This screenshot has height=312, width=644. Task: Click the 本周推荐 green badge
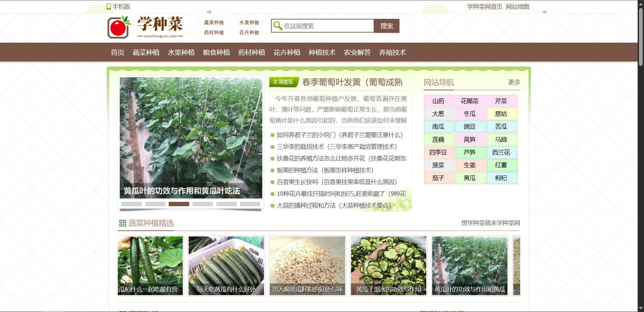point(283,82)
